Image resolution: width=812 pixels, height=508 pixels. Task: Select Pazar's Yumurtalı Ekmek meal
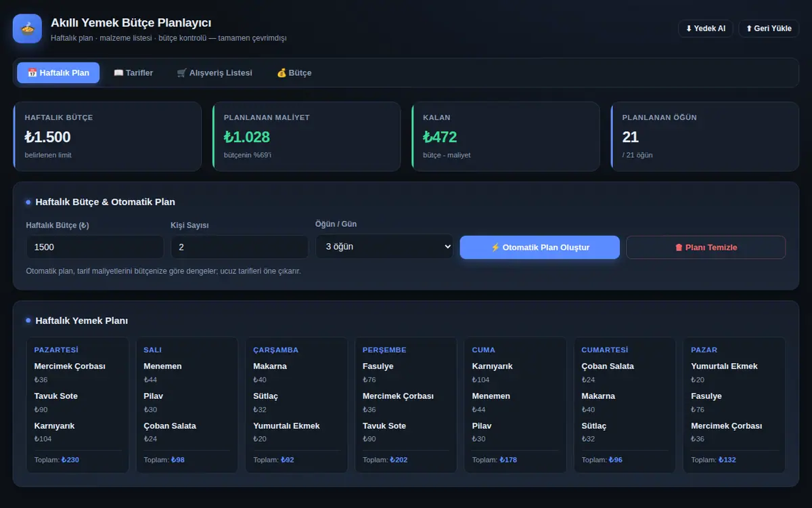(725, 366)
